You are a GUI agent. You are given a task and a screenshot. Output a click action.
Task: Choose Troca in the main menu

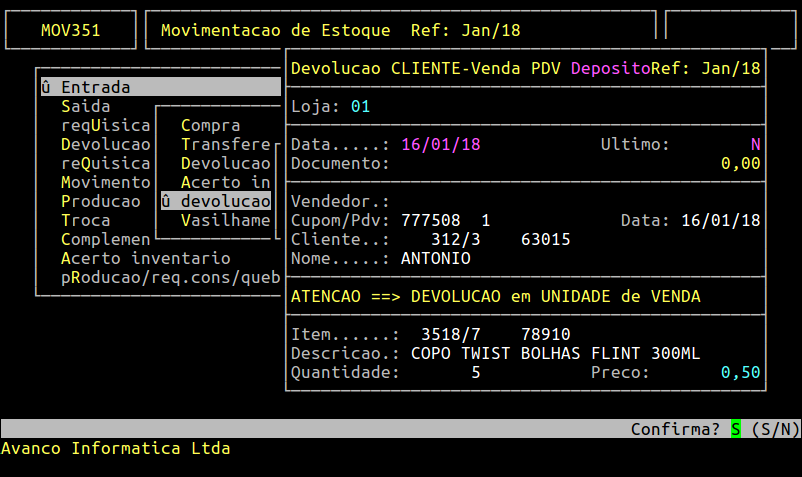pyautogui.click(x=85, y=220)
